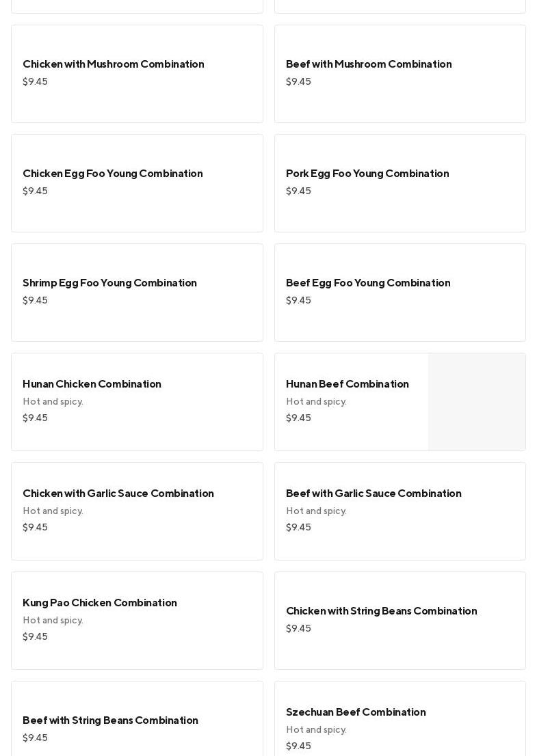Pick Beef Egg Foo Young Combination
Screen dimensions: 537x756
pyautogui.click(x=368, y=283)
